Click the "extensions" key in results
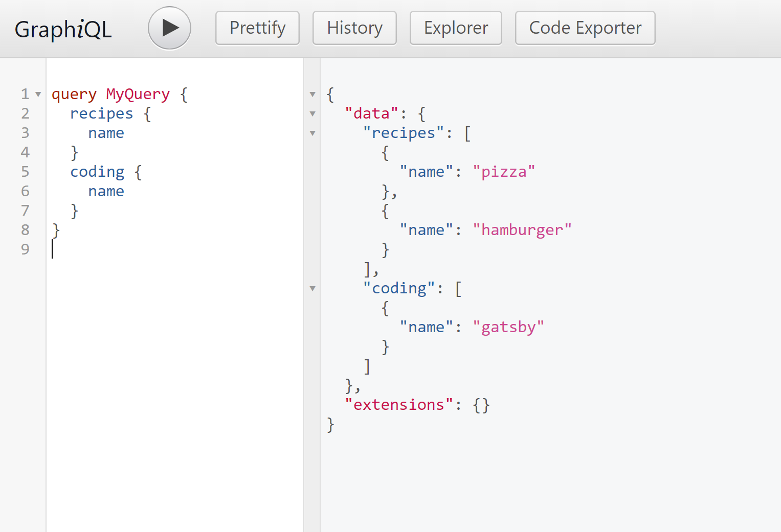 point(398,405)
